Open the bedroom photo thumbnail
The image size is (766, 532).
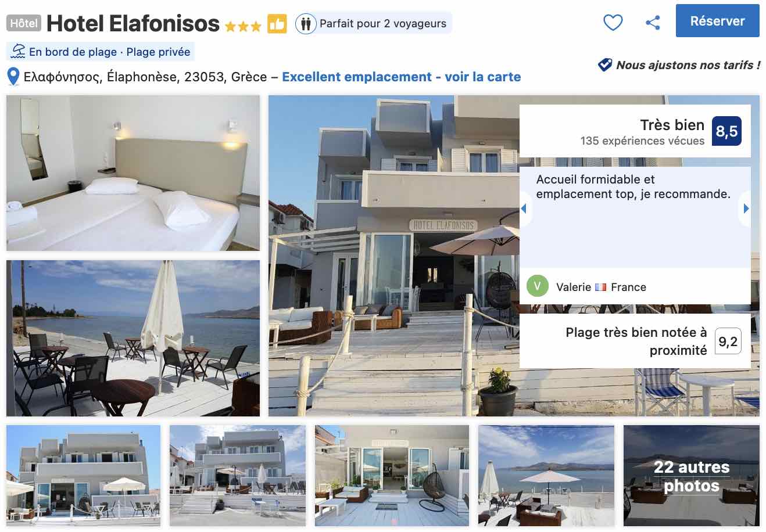tap(133, 173)
